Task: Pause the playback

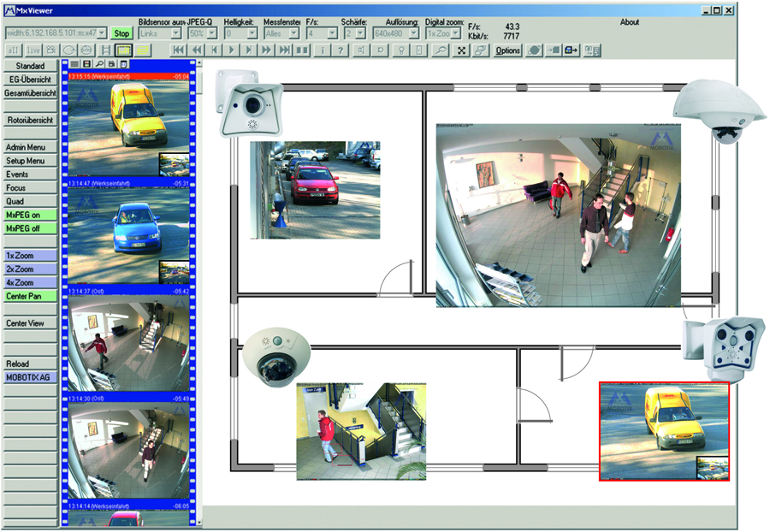Action: point(301,50)
